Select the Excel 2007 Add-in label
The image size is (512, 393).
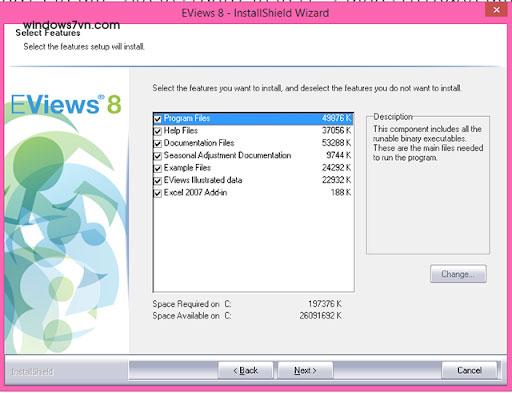pos(195,192)
